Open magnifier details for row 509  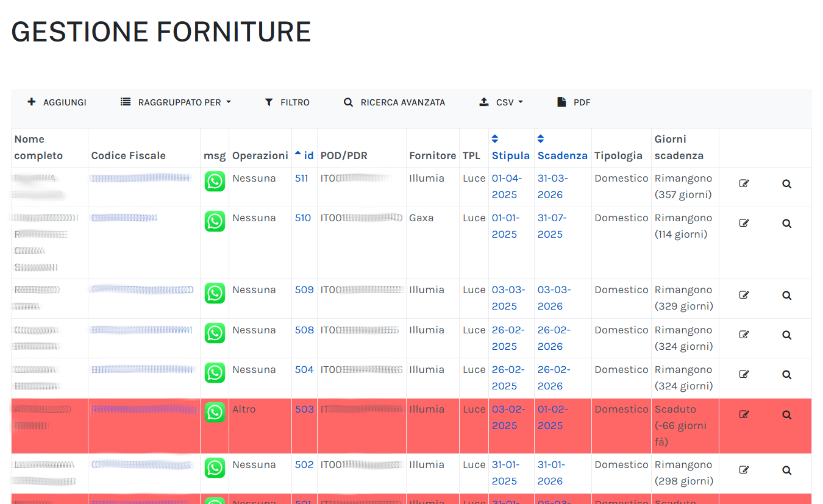coord(787,295)
